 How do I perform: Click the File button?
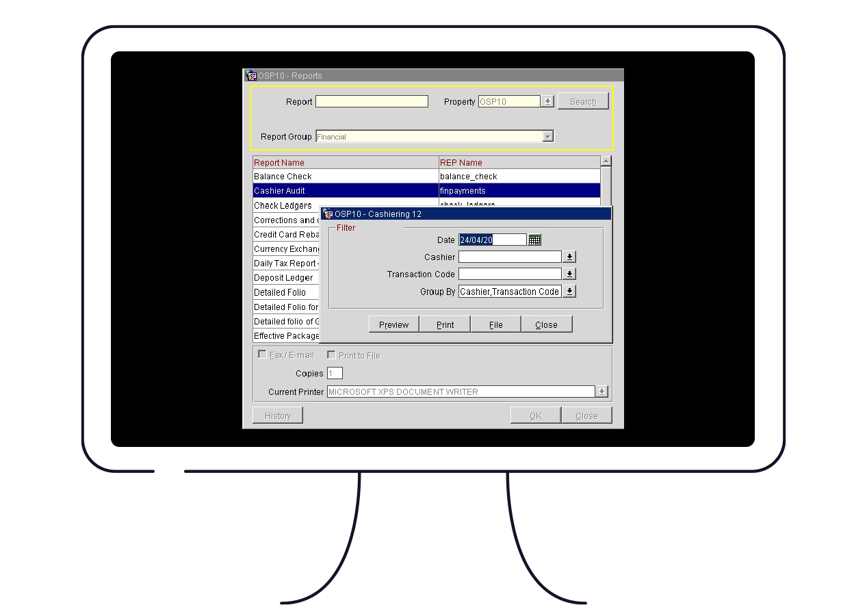click(x=495, y=324)
